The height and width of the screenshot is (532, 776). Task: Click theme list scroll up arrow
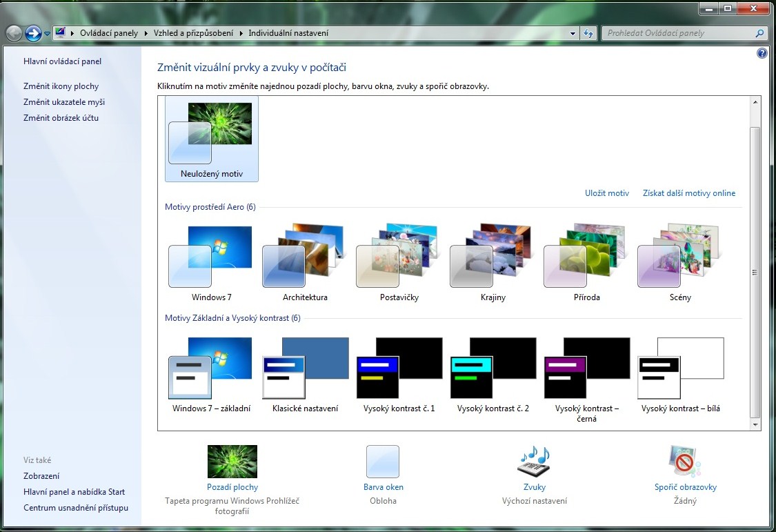755,102
